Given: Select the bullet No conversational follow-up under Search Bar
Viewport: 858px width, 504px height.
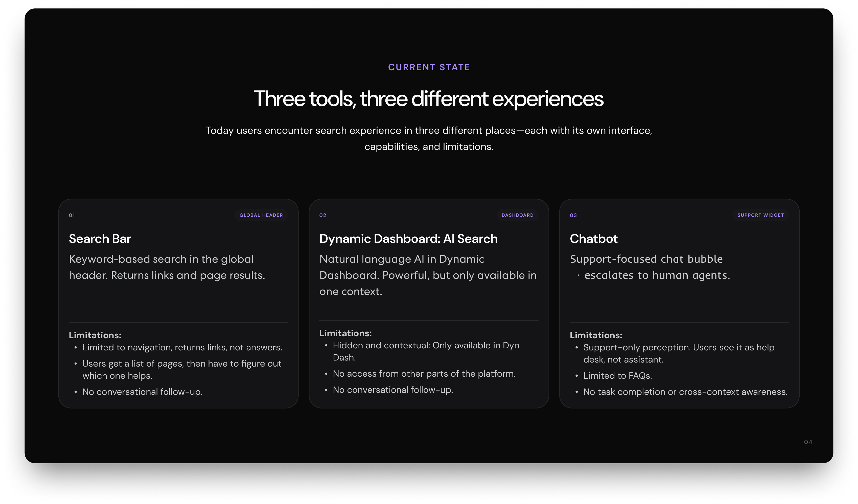Looking at the screenshot, I should tap(142, 392).
